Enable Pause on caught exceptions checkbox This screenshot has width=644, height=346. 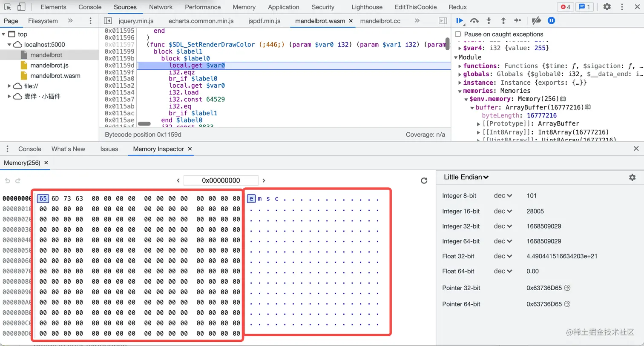point(458,34)
